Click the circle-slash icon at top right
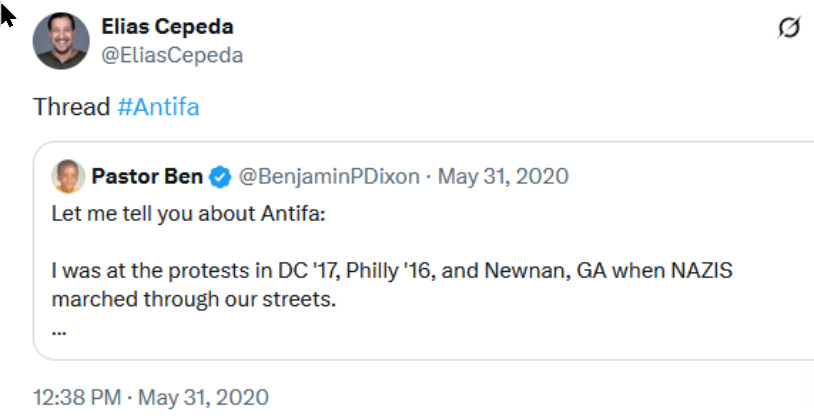The image size is (814, 418). (x=788, y=29)
